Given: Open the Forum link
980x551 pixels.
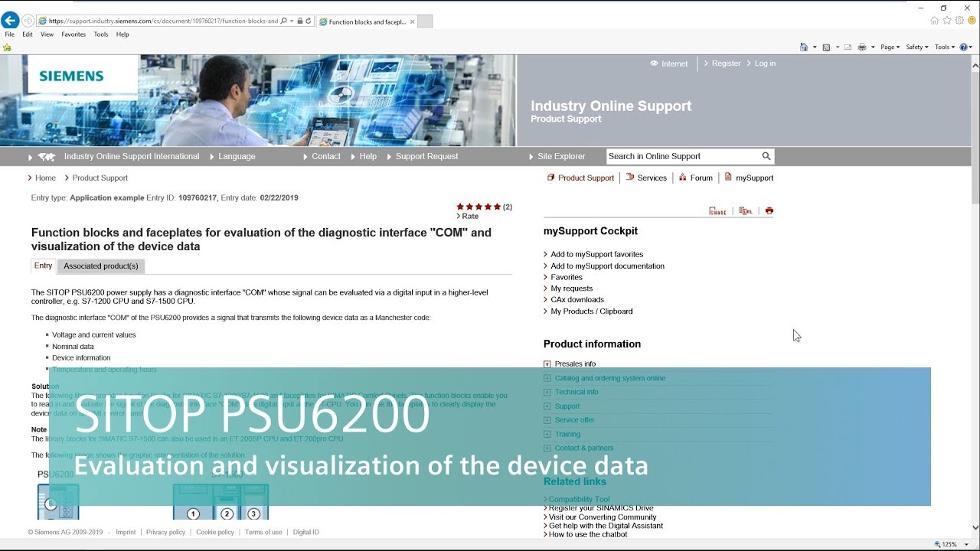Looking at the screenshot, I should [x=701, y=178].
